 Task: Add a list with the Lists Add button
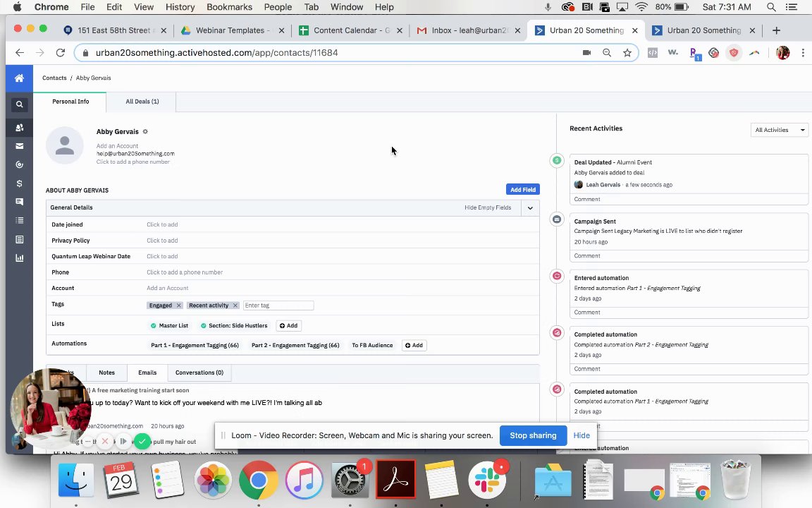[x=288, y=325]
